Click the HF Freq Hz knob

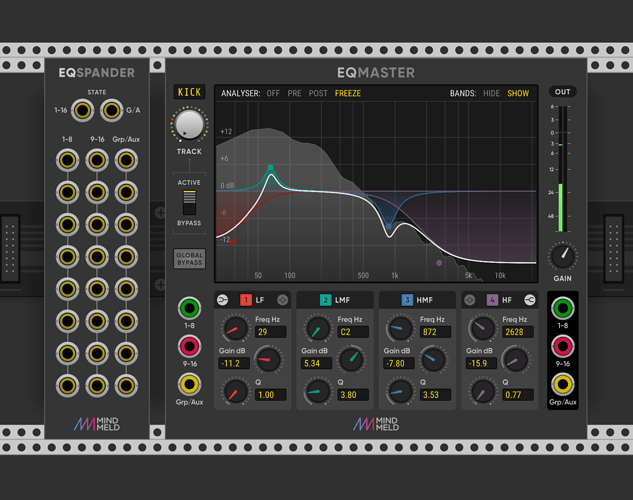482,328
